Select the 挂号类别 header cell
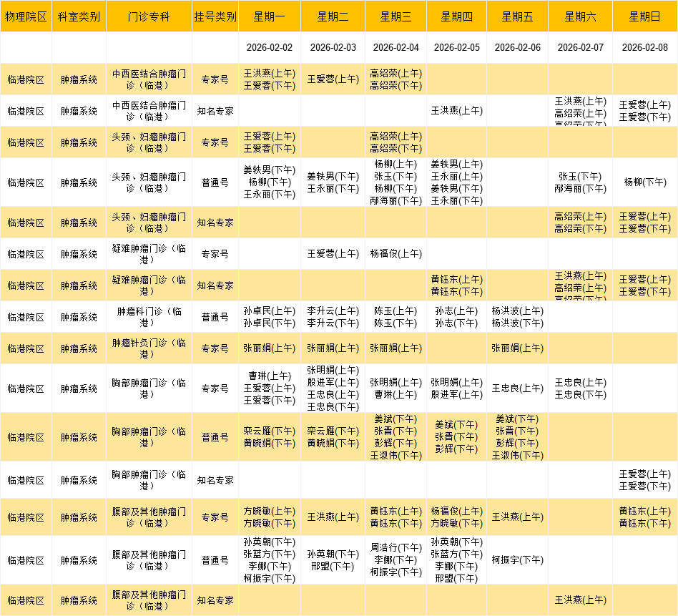This screenshot has width=678, height=616. click(215, 16)
